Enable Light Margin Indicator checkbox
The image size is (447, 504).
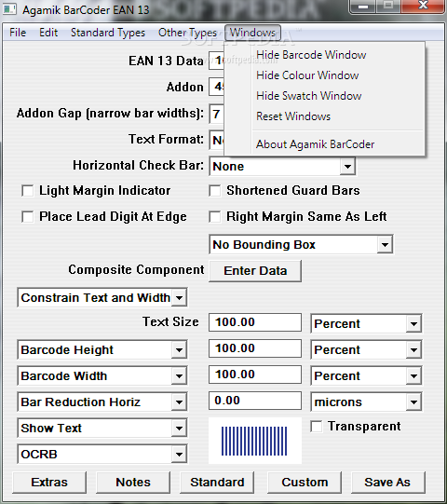click(x=28, y=191)
